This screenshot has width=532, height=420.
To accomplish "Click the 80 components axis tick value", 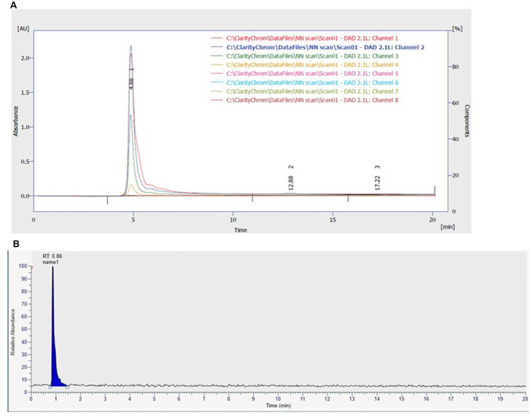I will click(455, 67).
